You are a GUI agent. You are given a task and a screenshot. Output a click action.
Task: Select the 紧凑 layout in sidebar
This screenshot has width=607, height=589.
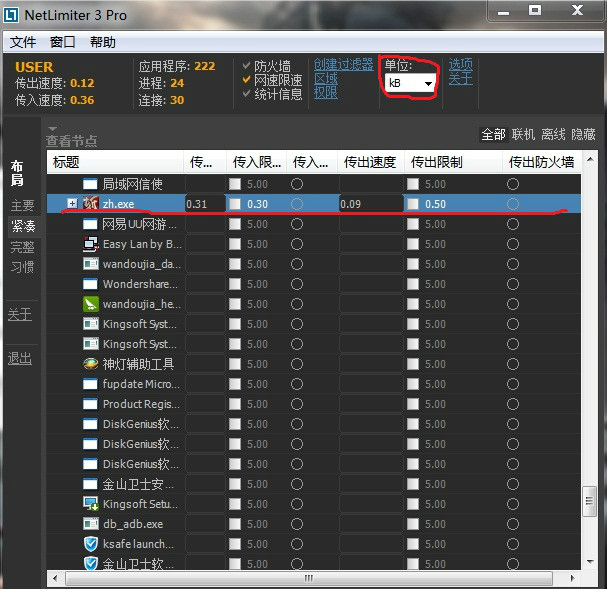[23, 226]
